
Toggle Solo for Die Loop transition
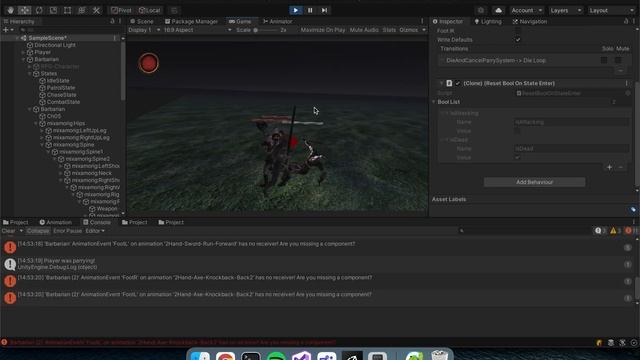tap(604, 60)
